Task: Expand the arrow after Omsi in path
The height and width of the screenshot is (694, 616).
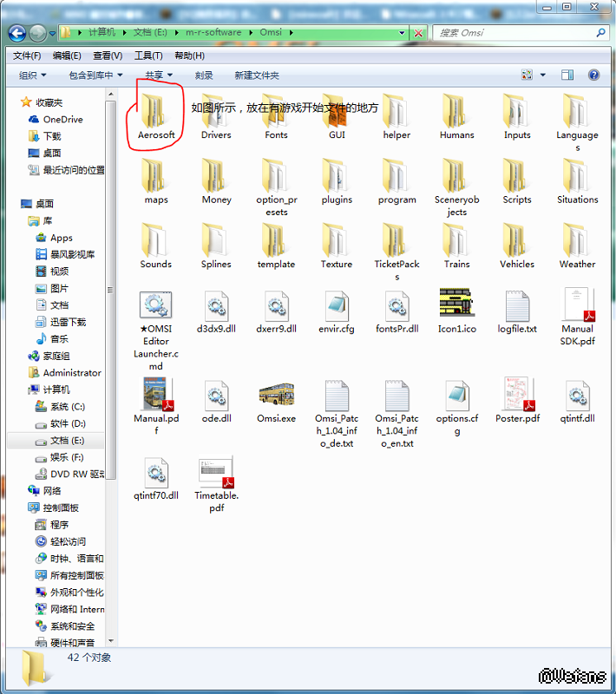Action: click(x=292, y=33)
